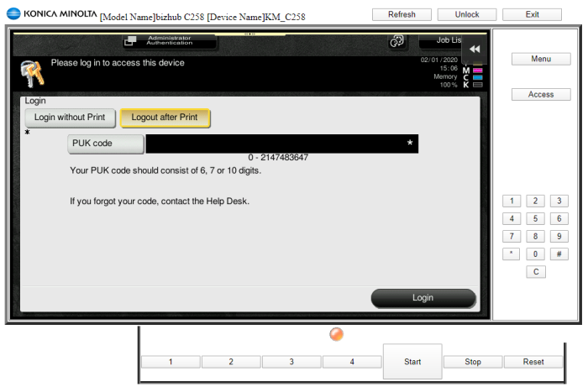Click the PUK code entry field
This screenshot has height=387, width=588.
(281, 144)
